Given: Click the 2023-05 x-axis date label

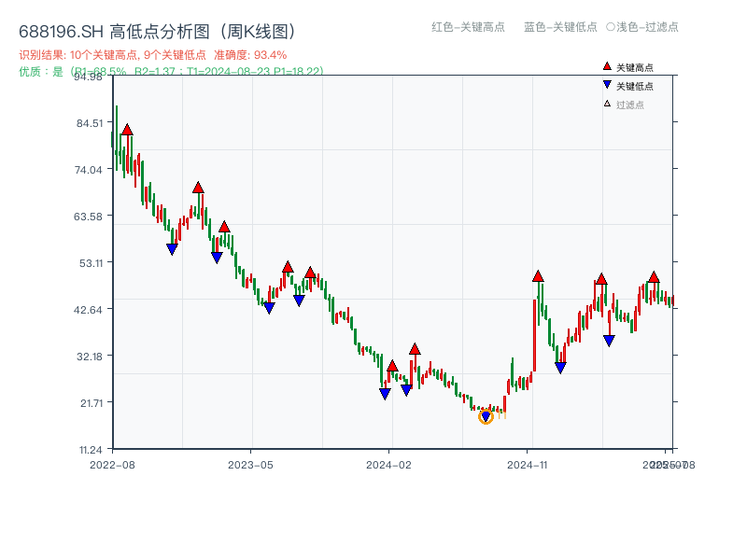Looking at the screenshot, I should click(x=250, y=465).
